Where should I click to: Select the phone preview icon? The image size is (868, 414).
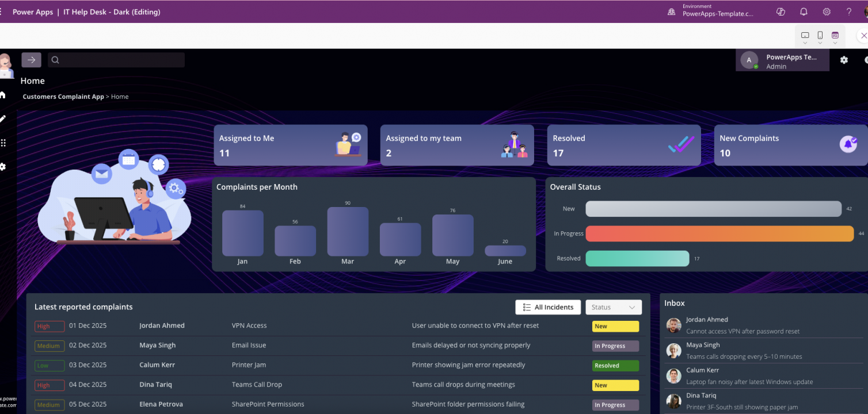[x=820, y=34]
